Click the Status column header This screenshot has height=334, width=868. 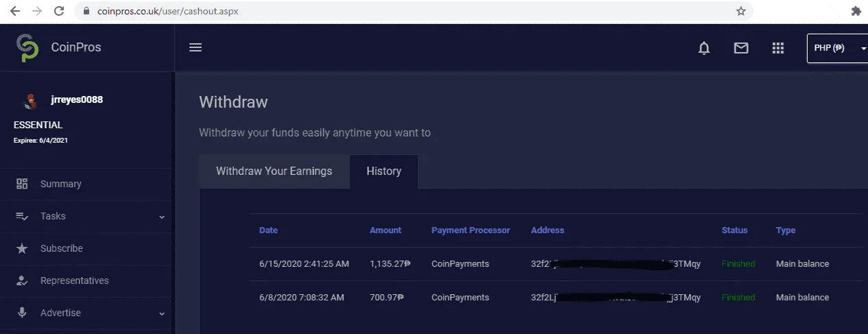tap(735, 230)
